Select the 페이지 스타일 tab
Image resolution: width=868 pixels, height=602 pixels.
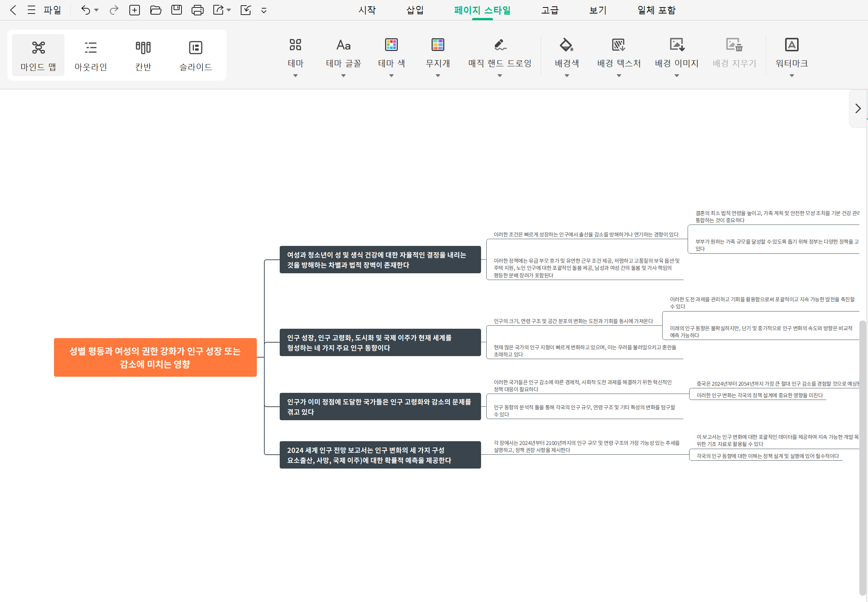[x=483, y=10]
